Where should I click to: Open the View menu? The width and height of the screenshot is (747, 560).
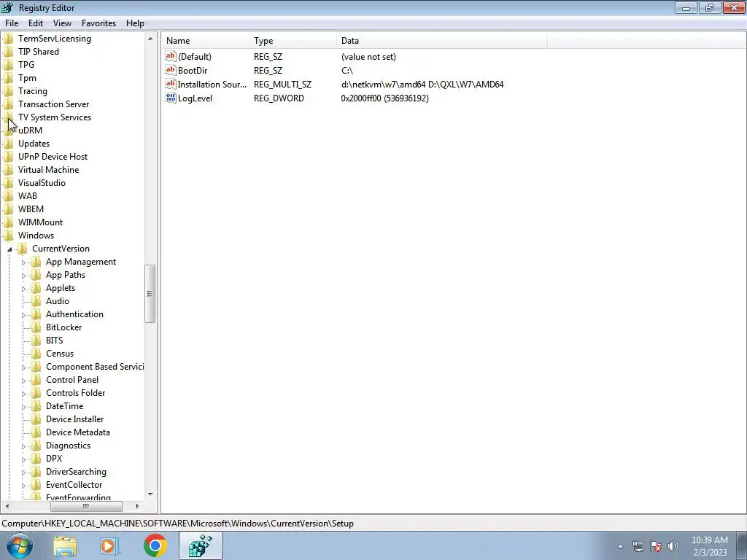[x=62, y=23]
